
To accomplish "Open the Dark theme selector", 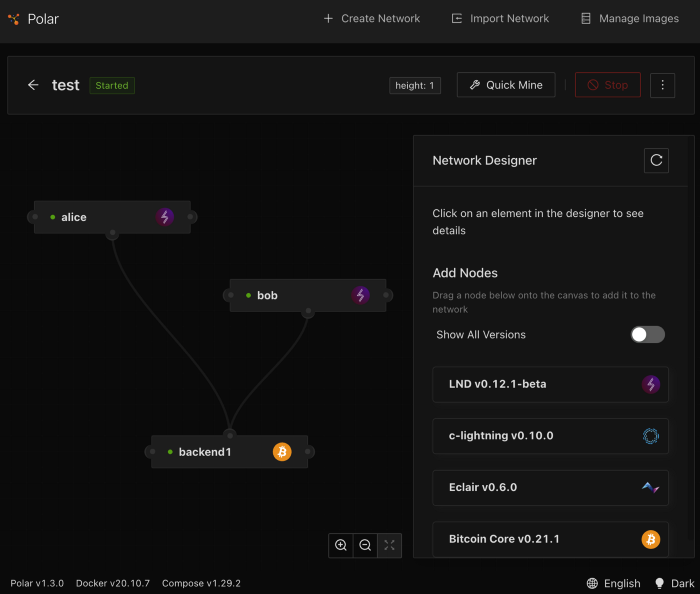I will 675,583.
